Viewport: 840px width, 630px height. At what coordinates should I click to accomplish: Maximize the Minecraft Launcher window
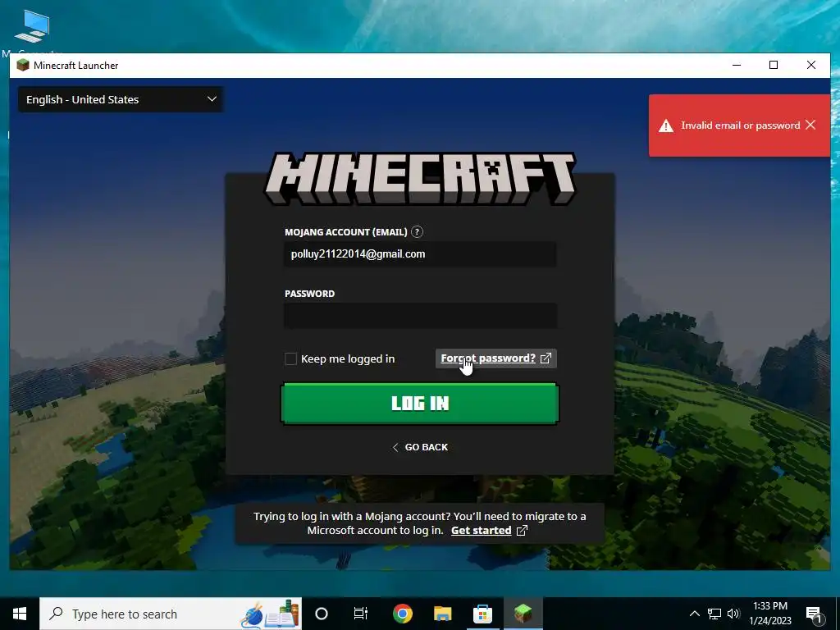[774, 66]
